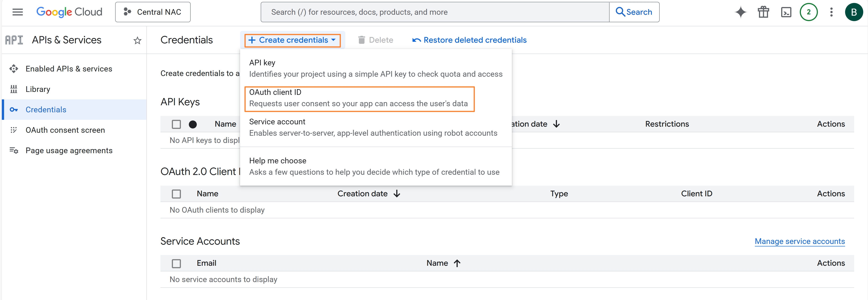Tick the OAuth clients select-all checkbox

coord(176,194)
